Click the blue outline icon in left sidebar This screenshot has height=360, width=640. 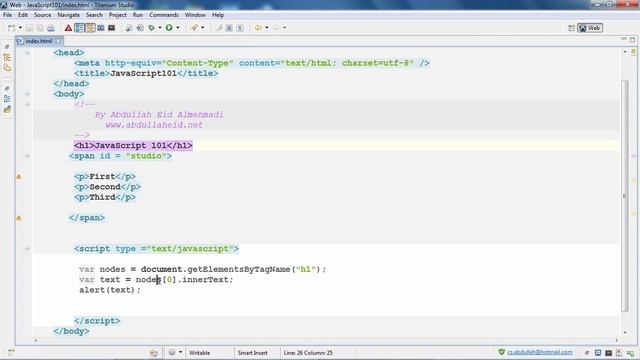tap(7, 99)
